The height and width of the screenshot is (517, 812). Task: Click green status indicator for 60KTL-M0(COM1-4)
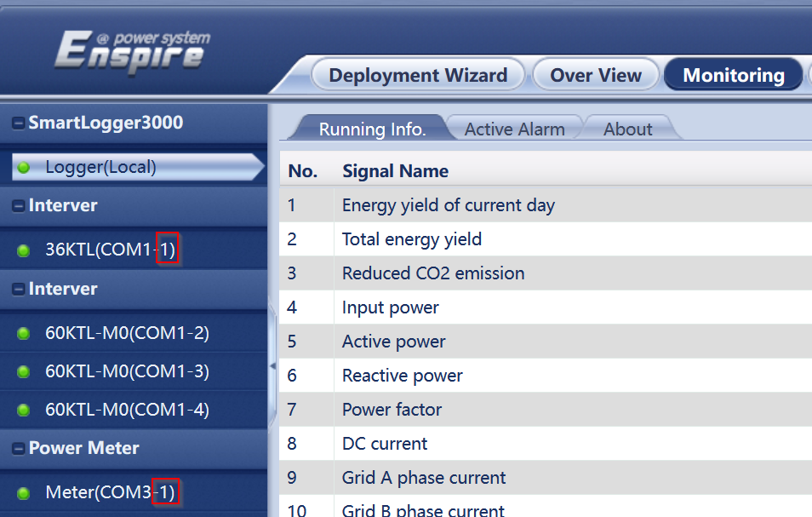point(24,411)
